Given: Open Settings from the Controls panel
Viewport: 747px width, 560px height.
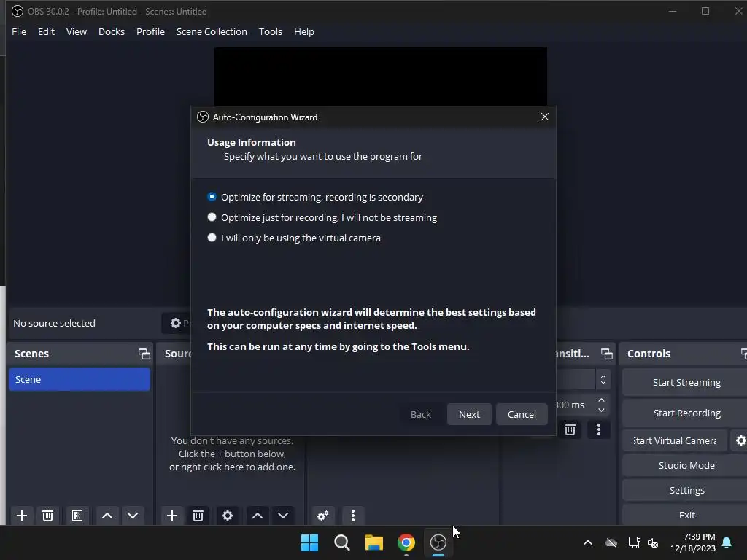Looking at the screenshot, I should point(686,490).
